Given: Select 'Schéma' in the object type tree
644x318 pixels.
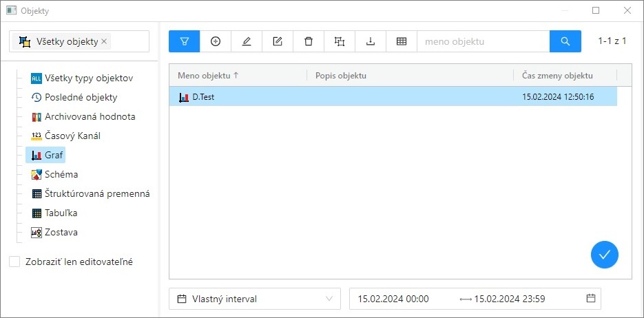Looking at the screenshot, I should point(61,174).
